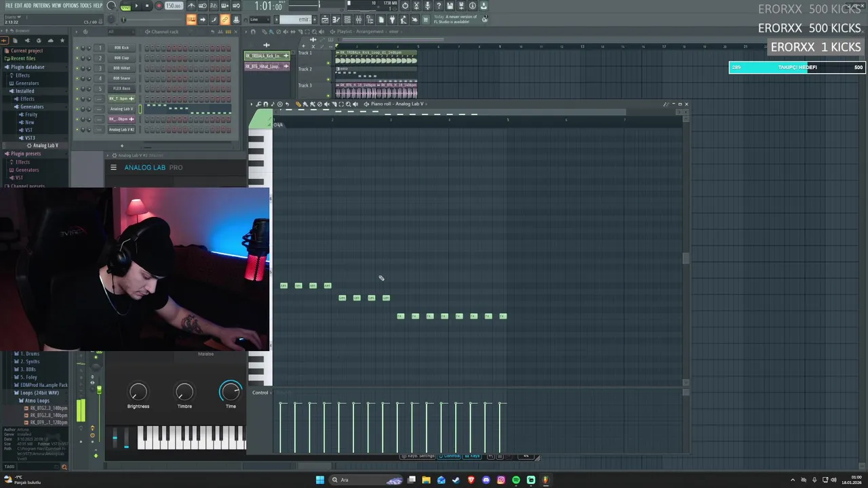The width and height of the screenshot is (868, 488).
Task: Mute the 808 Clap channel
Action: pyautogui.click(x=77, y=58)
